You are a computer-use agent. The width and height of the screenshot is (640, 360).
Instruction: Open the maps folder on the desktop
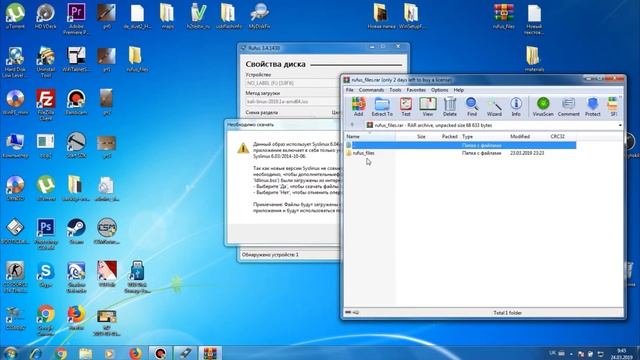click(167, 16)
